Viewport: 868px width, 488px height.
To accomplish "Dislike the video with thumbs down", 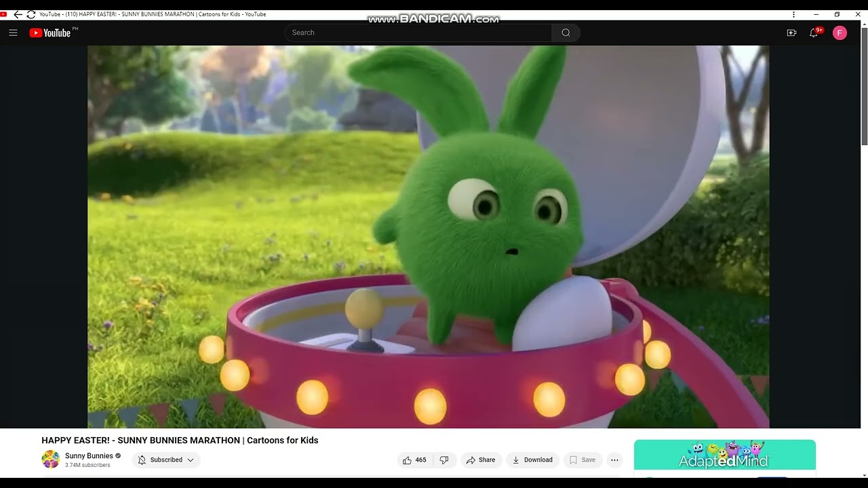I will (444, 460).
